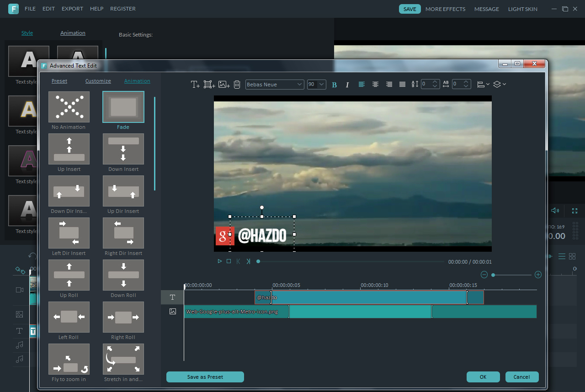The width and height of the screenshot is (585, 392).
Task: Justify the text alignment
Action: click(403, 84)
